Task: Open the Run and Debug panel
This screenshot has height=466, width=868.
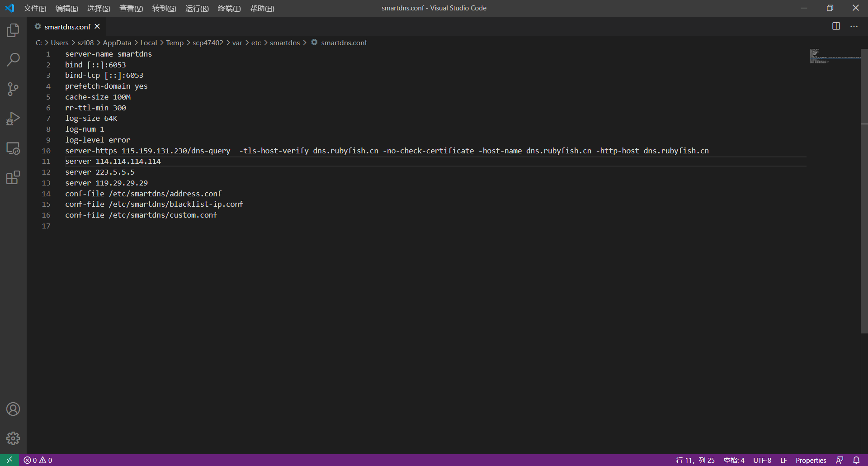Action: click(13, 119)
